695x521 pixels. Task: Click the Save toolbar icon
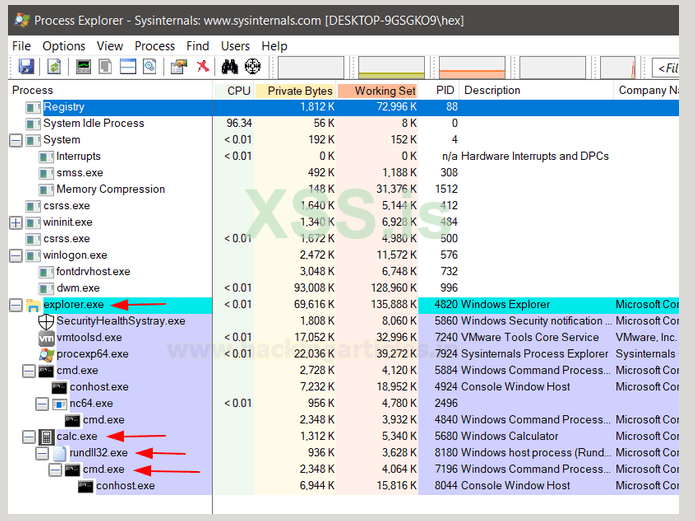[26, 67]
